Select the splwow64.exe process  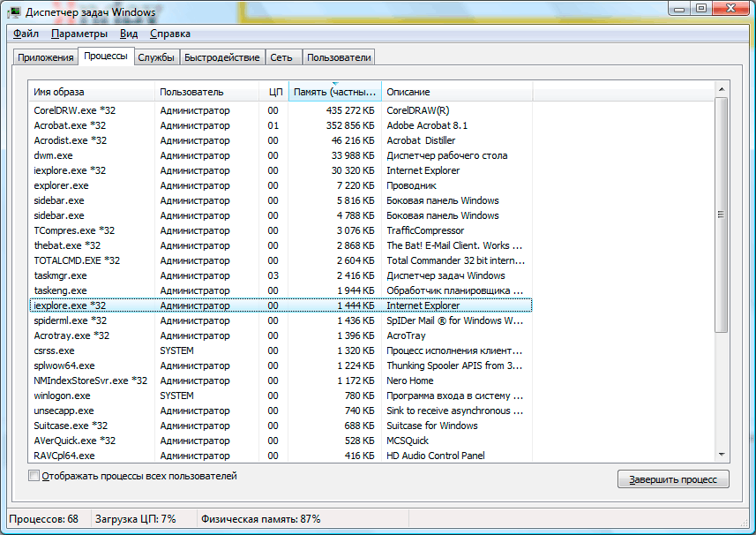[281, 365]
